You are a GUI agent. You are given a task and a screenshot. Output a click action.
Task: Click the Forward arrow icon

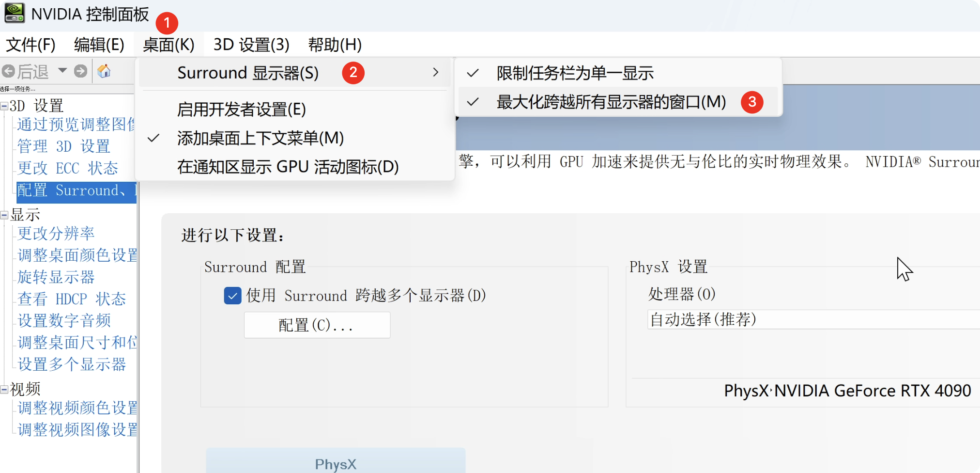(x=81, y=71)
